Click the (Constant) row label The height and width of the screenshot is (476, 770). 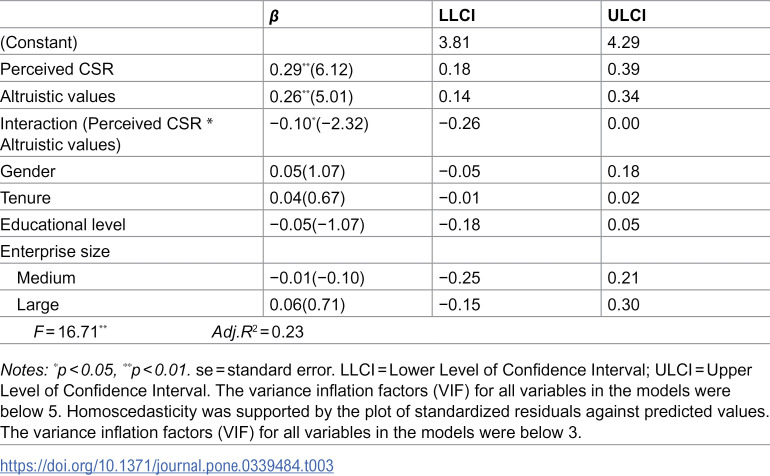point(39,42)
